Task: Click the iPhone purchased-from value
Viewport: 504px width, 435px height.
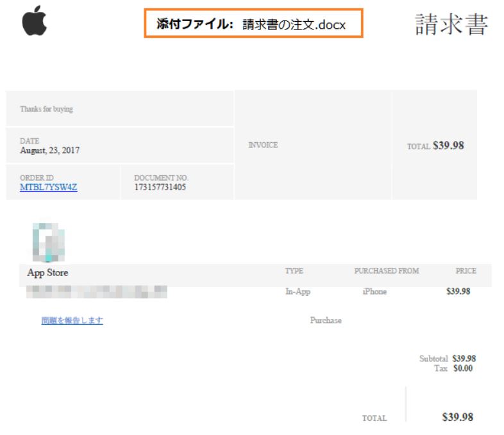Action: [x=374, y=291]
